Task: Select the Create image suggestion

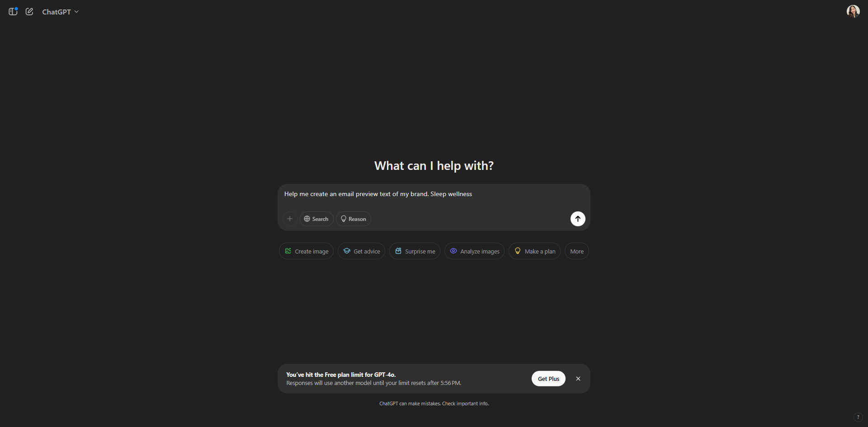Action: click(x=307, y=251)
